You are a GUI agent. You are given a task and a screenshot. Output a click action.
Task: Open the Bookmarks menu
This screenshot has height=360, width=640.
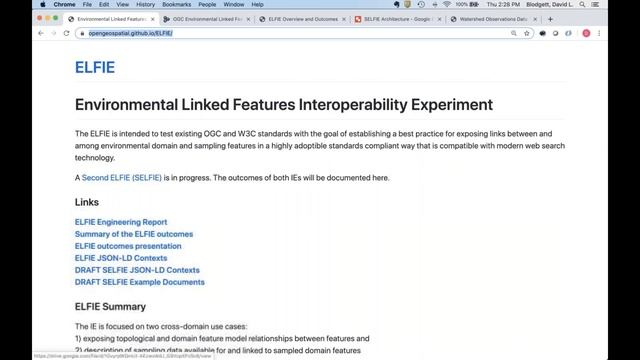[176, 4]
